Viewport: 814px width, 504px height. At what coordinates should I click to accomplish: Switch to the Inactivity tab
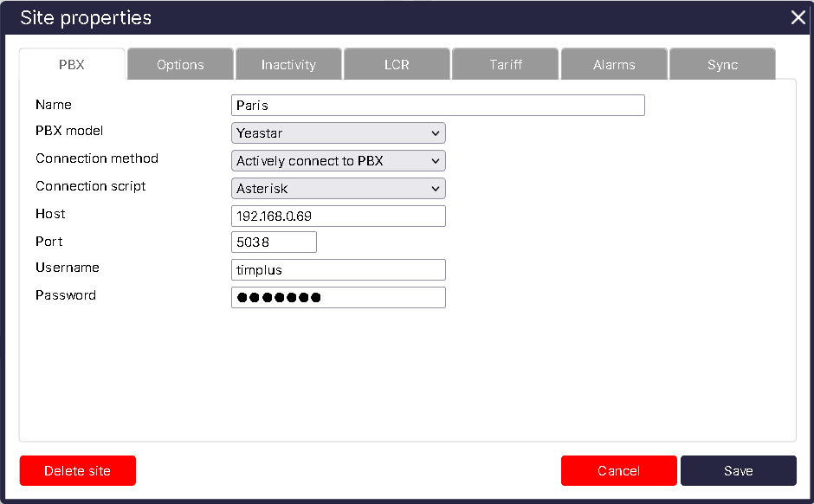288,63
